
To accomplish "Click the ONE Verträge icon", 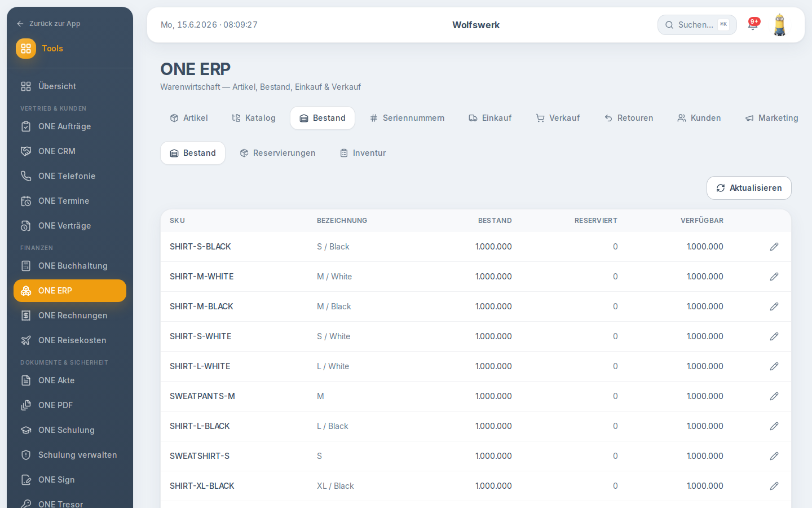I will [x=26, y=226].
